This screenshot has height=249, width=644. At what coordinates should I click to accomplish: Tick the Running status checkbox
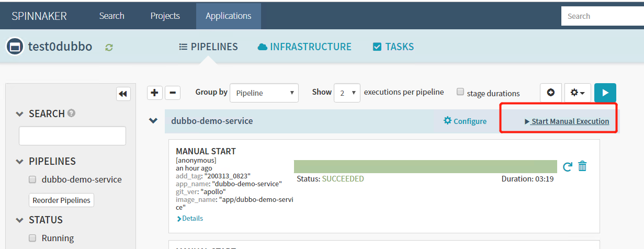pos(32,238)
